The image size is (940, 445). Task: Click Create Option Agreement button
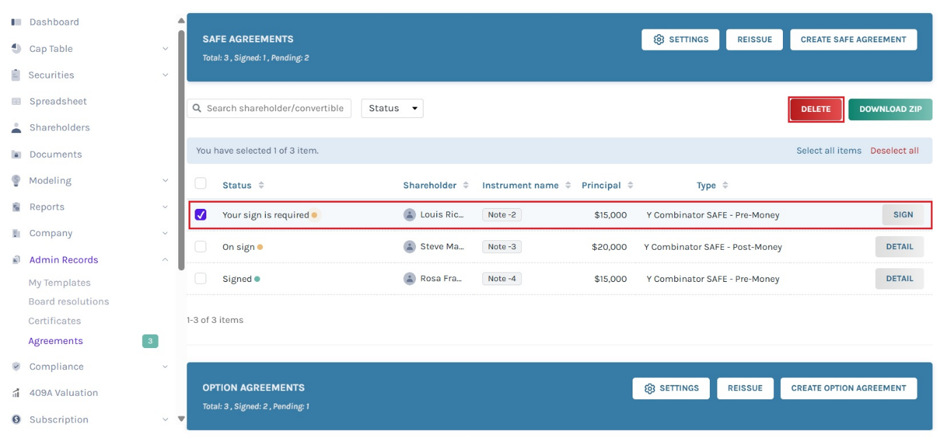pyautogui.click(x=848, y=388)
